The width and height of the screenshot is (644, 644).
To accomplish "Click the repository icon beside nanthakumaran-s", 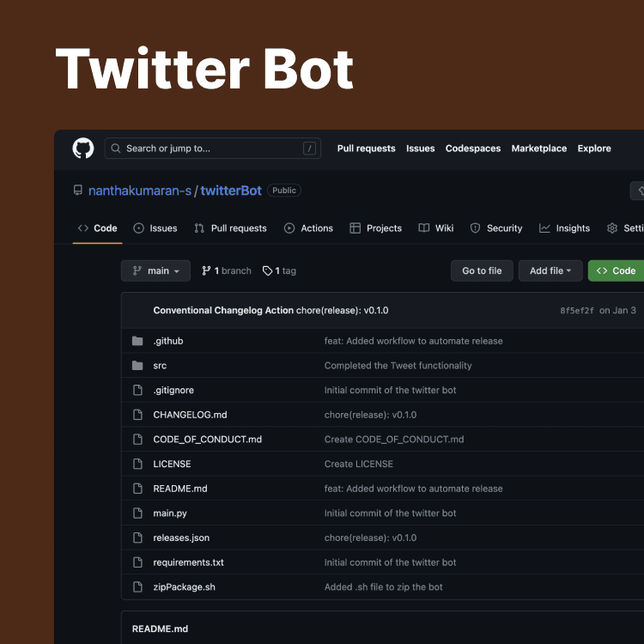I will tap(77, 190).
